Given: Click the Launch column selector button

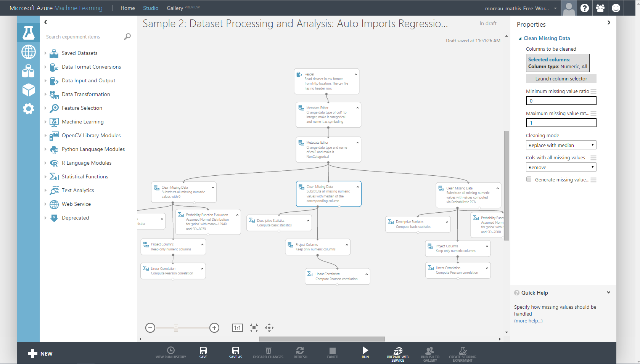Looking at the screenshot, I should pos(561,79).
